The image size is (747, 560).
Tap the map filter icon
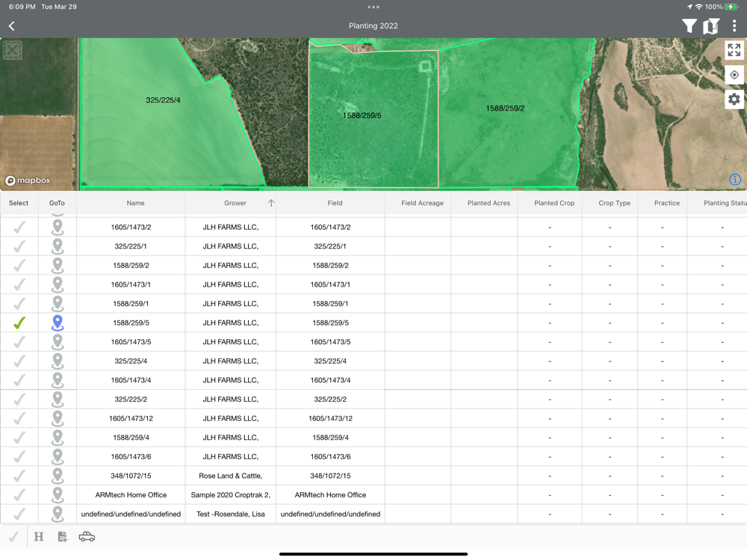click(x=711, y=26)
